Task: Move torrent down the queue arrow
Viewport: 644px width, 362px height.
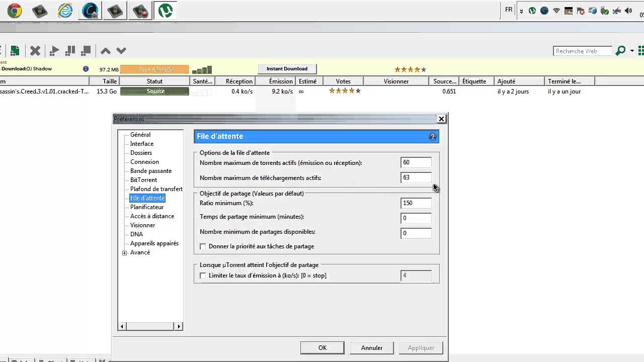Action: click(121, 51)
